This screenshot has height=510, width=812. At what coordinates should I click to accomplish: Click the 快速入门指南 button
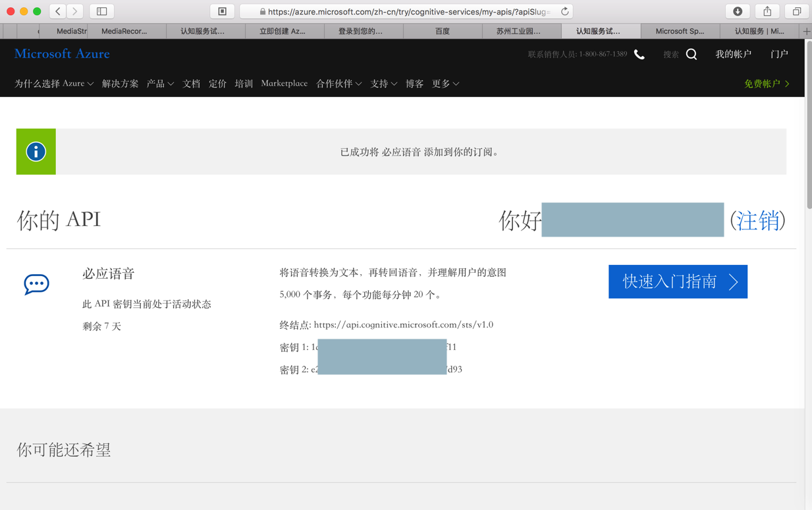(x=678, y=282)
